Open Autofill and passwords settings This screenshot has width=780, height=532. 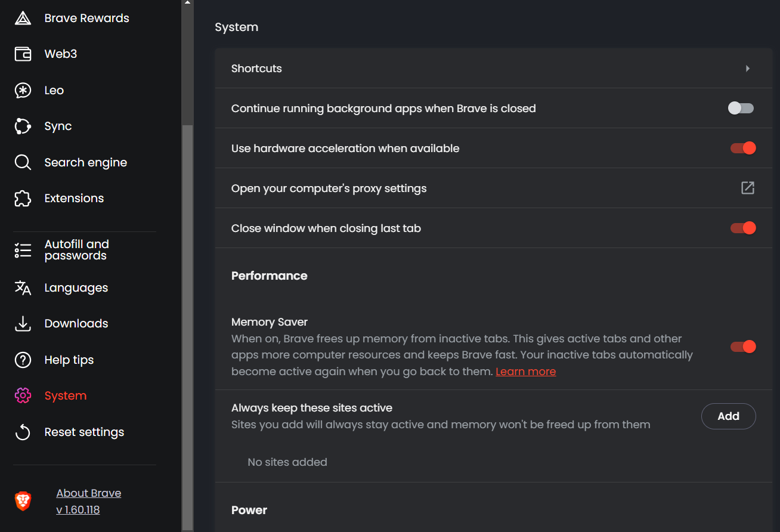[76, 250]
